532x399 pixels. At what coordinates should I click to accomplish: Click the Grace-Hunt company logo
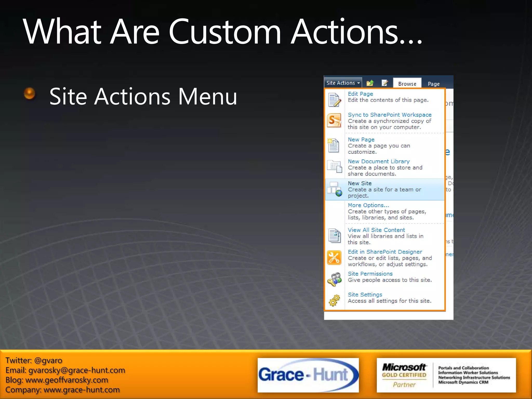[308, 375]
